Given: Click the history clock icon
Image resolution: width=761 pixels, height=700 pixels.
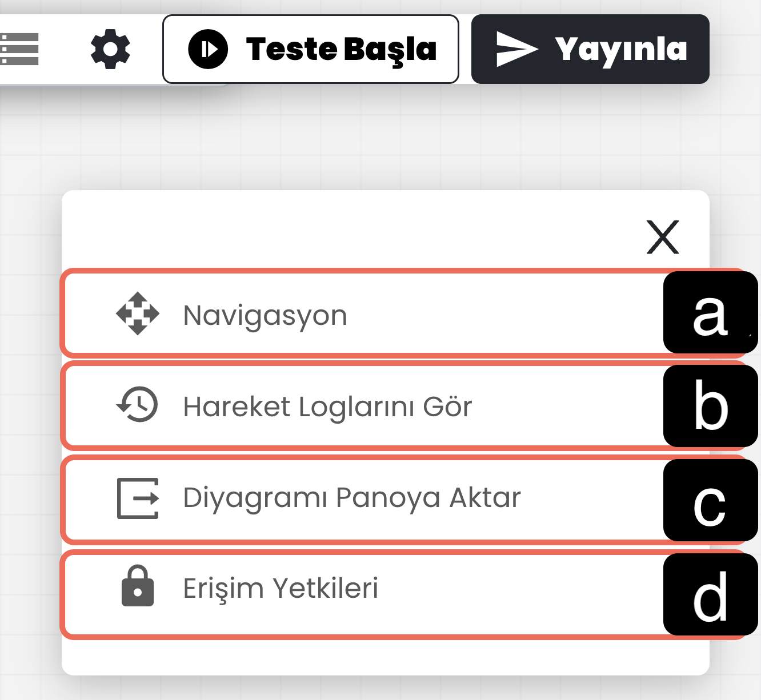Looking at the screenshot, I should click(138, 405).
